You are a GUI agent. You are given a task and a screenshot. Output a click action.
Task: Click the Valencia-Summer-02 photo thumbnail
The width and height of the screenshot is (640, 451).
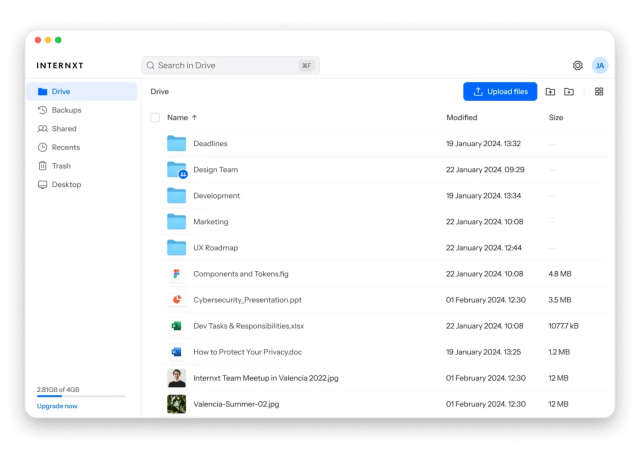pos(177,404)
